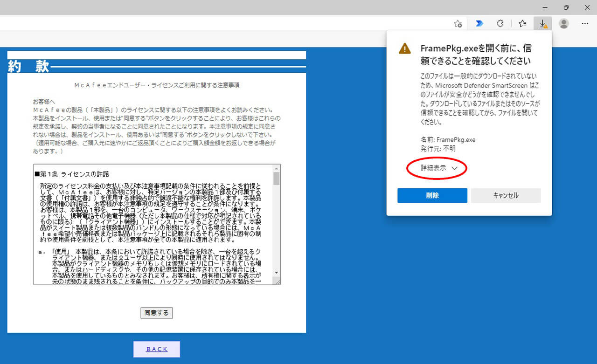Click the license text scrollbar down arrow

pyautogui.click(x=276, y=272)
